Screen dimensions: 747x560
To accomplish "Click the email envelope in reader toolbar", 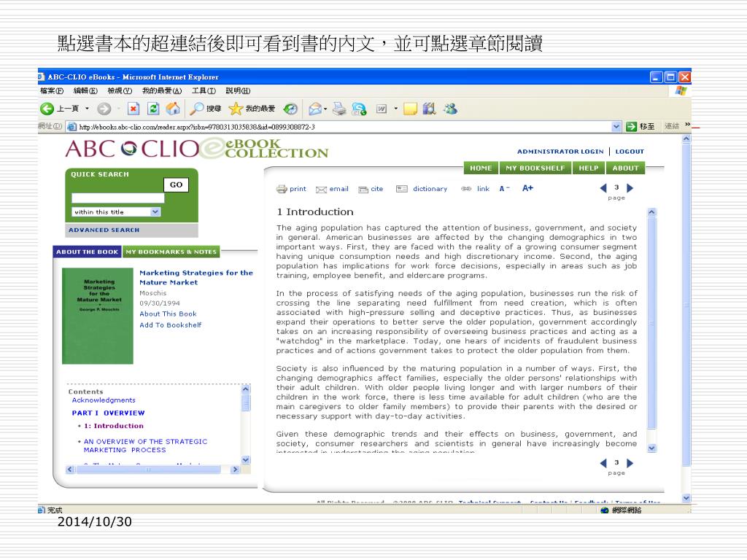I will click(321, 190).
